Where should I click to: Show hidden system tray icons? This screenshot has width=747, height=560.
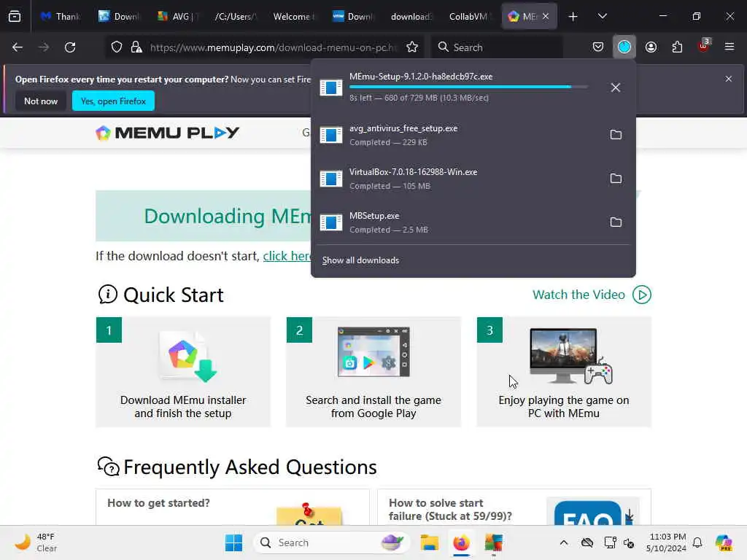point(564,542)
